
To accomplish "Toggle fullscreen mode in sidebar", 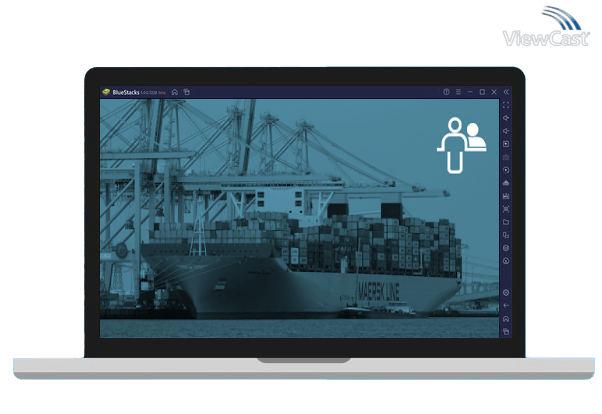I will pyautogui.click(x=506, y=105).
